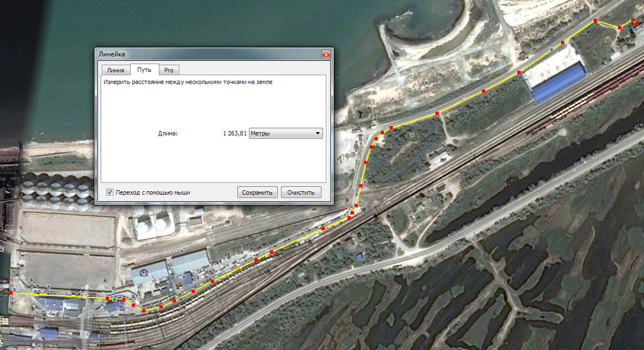
Task: Open photo icon on the sandy peninsula
Action: [425, 81]
